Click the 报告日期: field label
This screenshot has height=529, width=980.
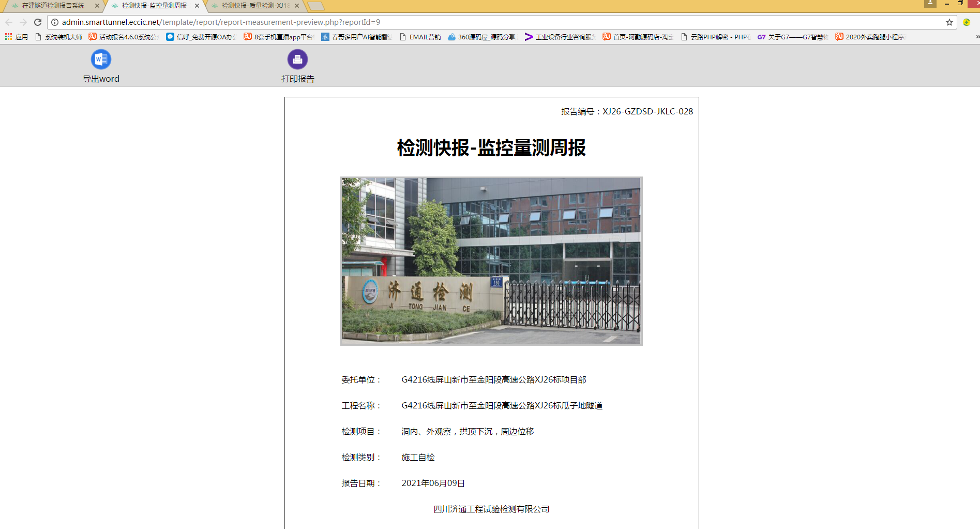[x=361, y=483]
